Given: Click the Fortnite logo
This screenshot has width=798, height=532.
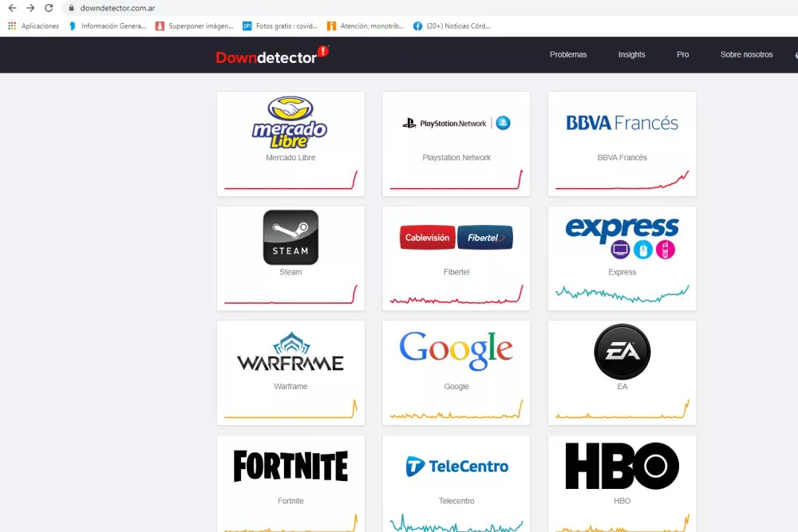Looking at the screenshot, I should click(x=290, y=466).
